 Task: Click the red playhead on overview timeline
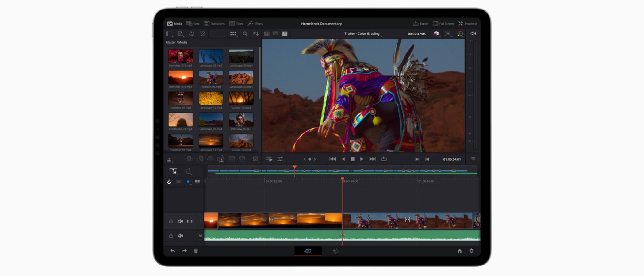[295, 167]
